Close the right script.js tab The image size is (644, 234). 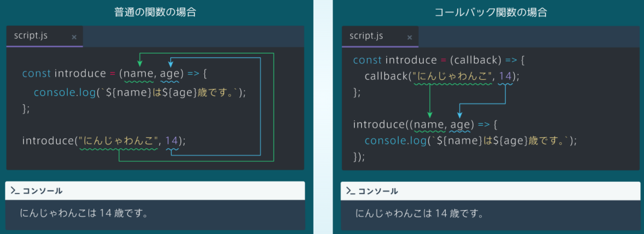(410, 38)
